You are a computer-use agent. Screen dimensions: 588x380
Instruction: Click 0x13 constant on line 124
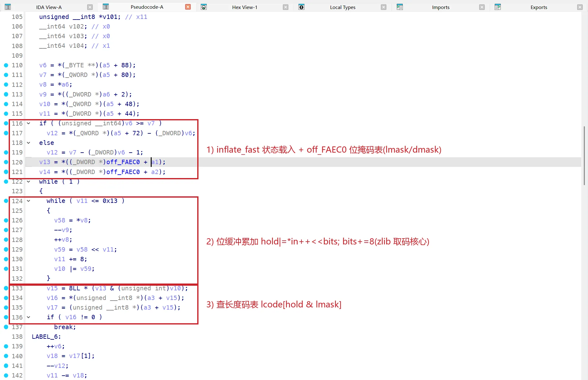click(x=110, y=201)
